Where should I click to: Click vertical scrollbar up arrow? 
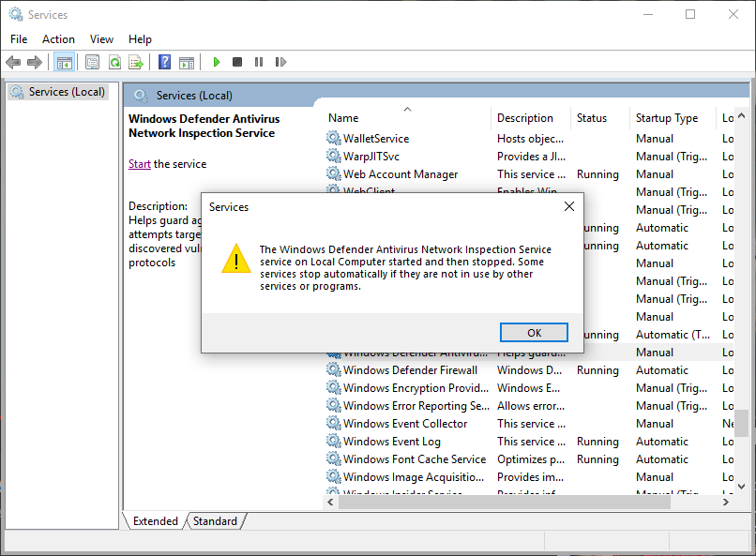(x=742, y=115)
